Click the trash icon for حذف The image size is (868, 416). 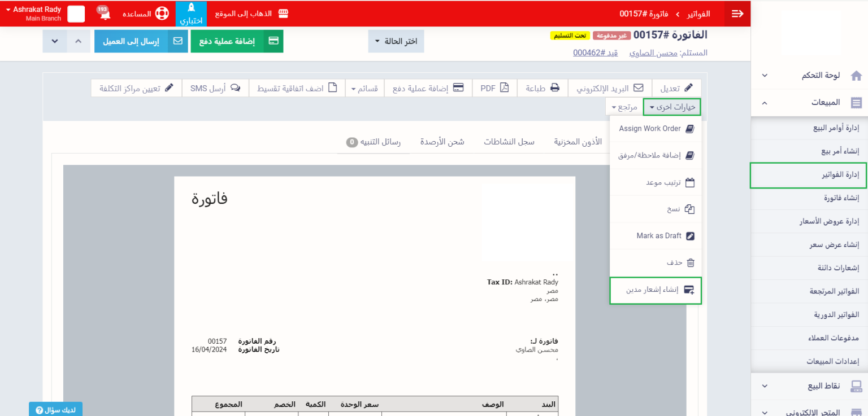689,262
